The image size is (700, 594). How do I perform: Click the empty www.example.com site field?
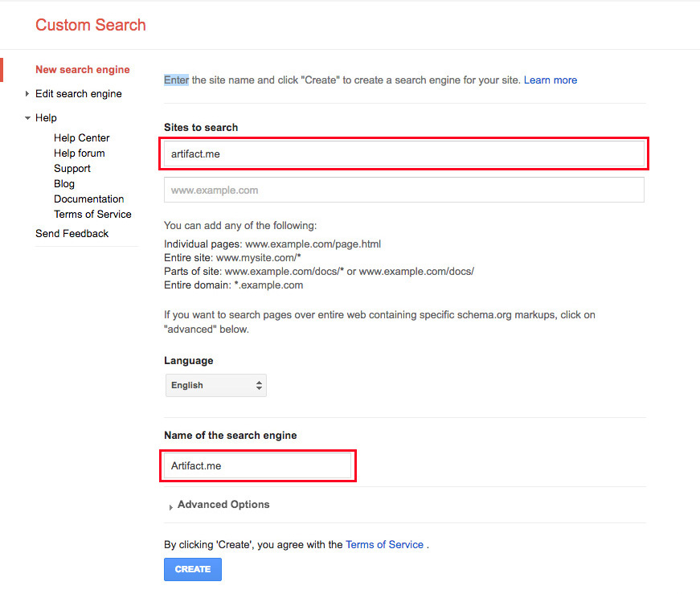click(404, 190)
